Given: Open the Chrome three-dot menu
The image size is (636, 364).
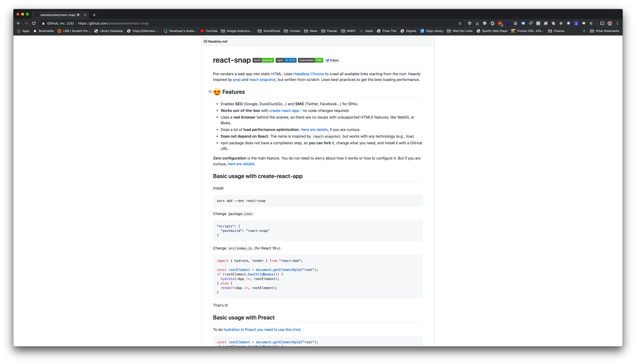Looking at the screenshot, I should pos(617,23).
